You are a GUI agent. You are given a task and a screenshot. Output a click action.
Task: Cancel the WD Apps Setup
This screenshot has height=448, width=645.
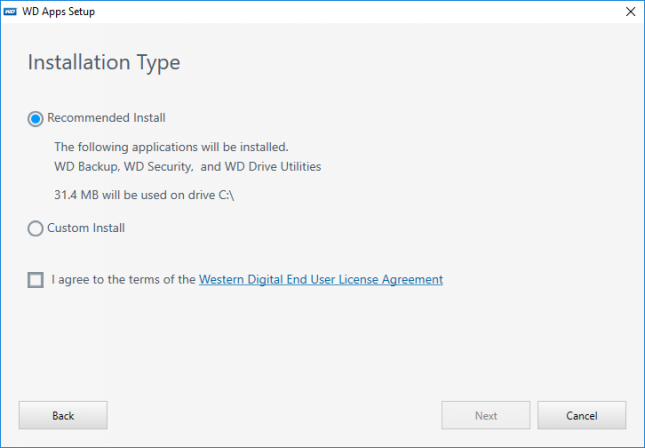click(x=582, y=416)
